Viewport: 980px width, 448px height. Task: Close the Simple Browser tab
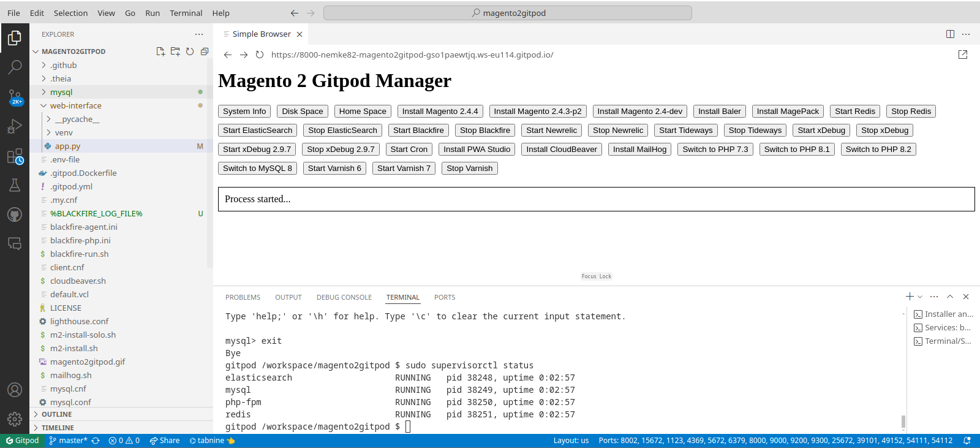point(300,34)
